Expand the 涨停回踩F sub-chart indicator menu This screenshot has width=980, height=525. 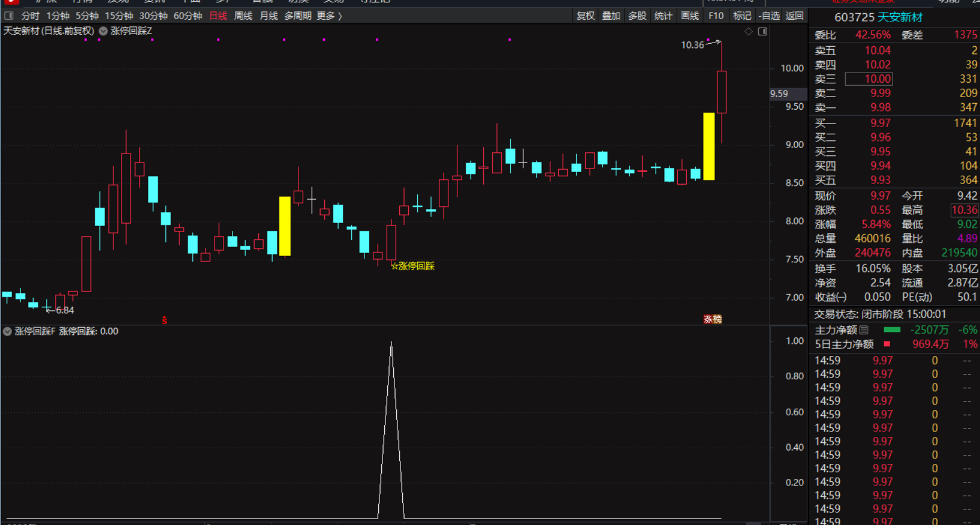(x=8, y=331)
